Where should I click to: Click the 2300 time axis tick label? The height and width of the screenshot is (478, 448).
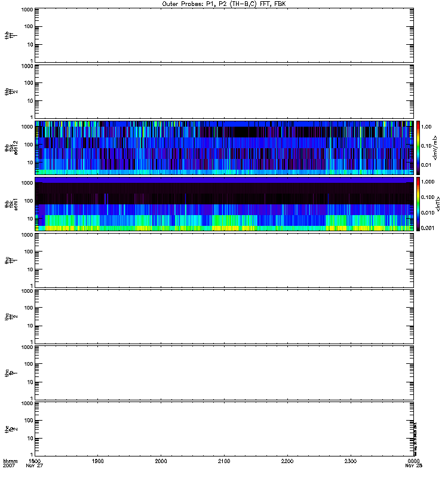point(350,461)
